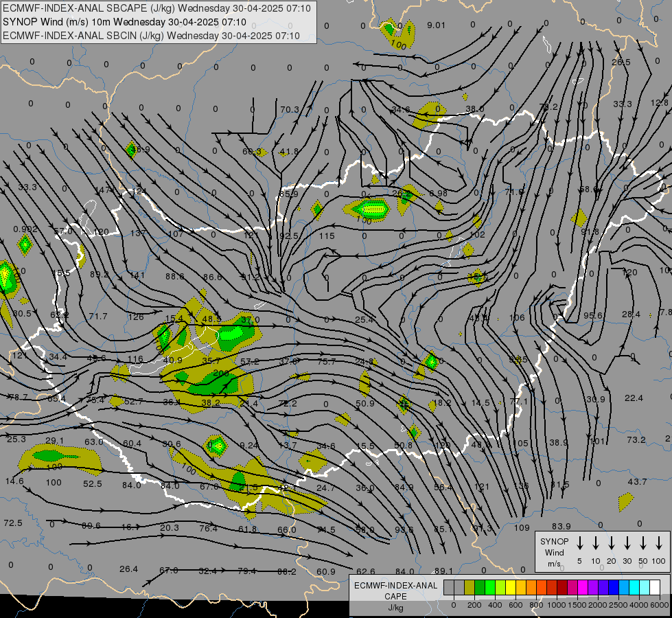Viewport: 672px width, 618px height.
Task: Click the 1500 tick label on CAPE scale
Action: tap(577, 605)
